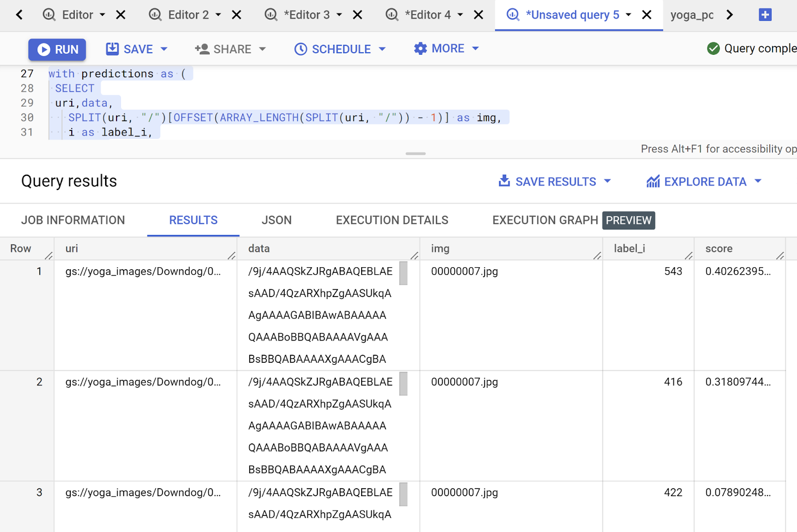This screenshot has width=797, height=532.
Task: Open the EXECUTION DETAILS tab
Action: pyautogui.click(x=392, y=220)
